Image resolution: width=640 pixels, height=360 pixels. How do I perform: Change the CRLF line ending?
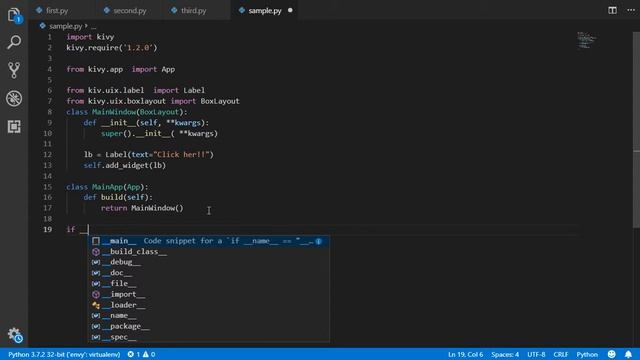point(560,354)
